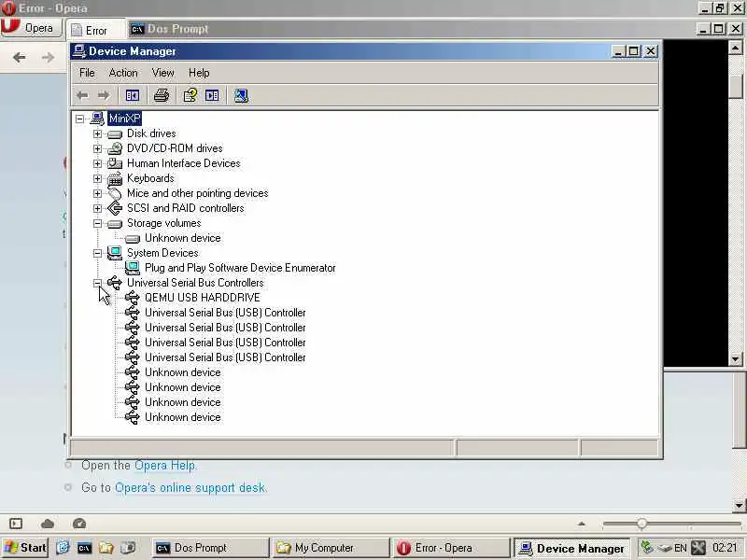
Task: Select the last Universal Serial Bus (USB) Controller
Action: pos(225,357)
